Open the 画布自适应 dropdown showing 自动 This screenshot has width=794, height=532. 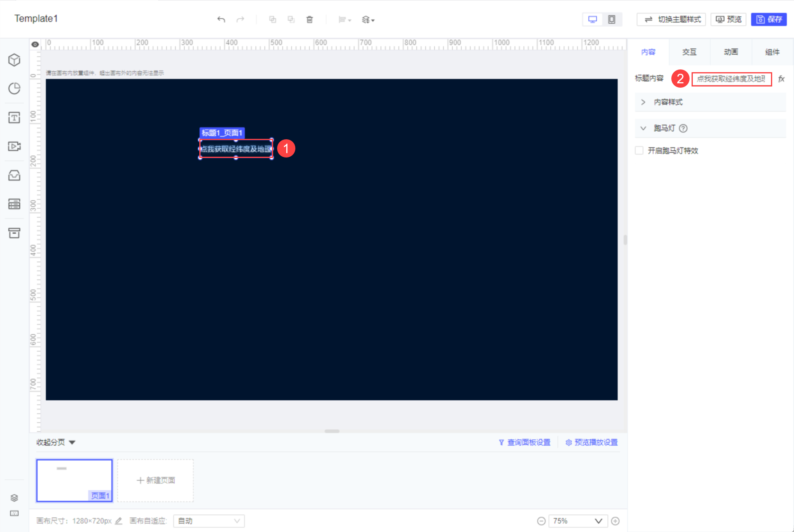[x=208, y=521]
